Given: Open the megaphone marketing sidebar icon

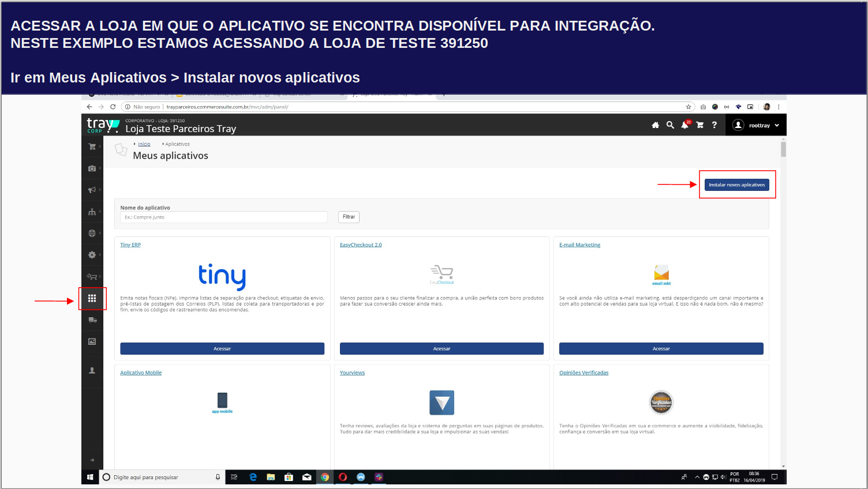Looking at the screenshot, I should tap(92, 190).
